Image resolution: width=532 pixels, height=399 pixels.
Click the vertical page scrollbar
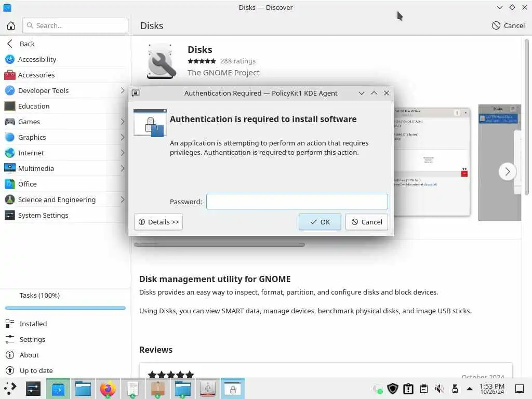[x=527, y=117]
